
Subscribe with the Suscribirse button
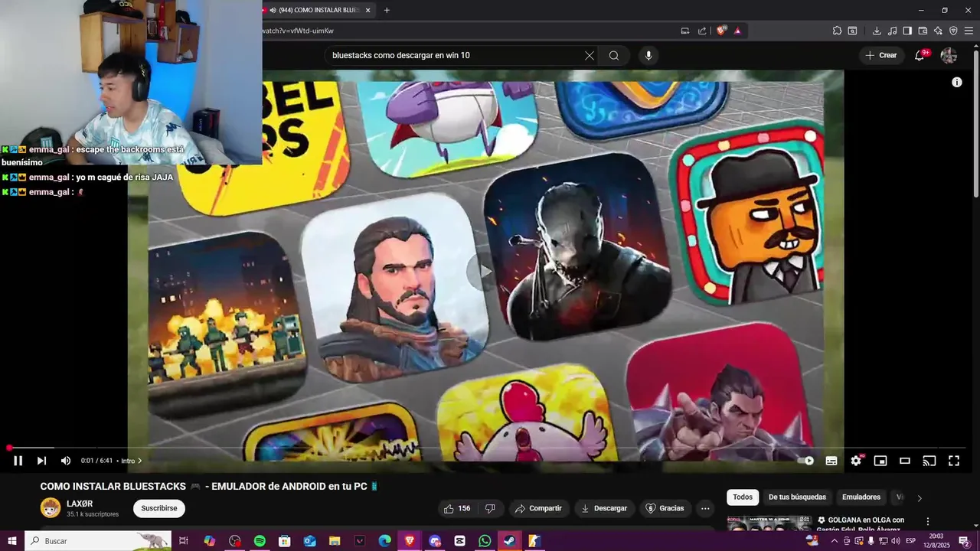159,508
